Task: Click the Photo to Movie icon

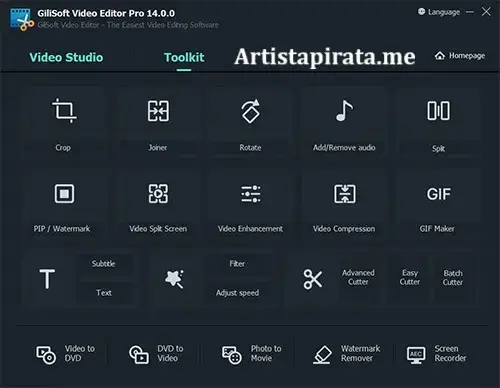Action: (232, 355)
